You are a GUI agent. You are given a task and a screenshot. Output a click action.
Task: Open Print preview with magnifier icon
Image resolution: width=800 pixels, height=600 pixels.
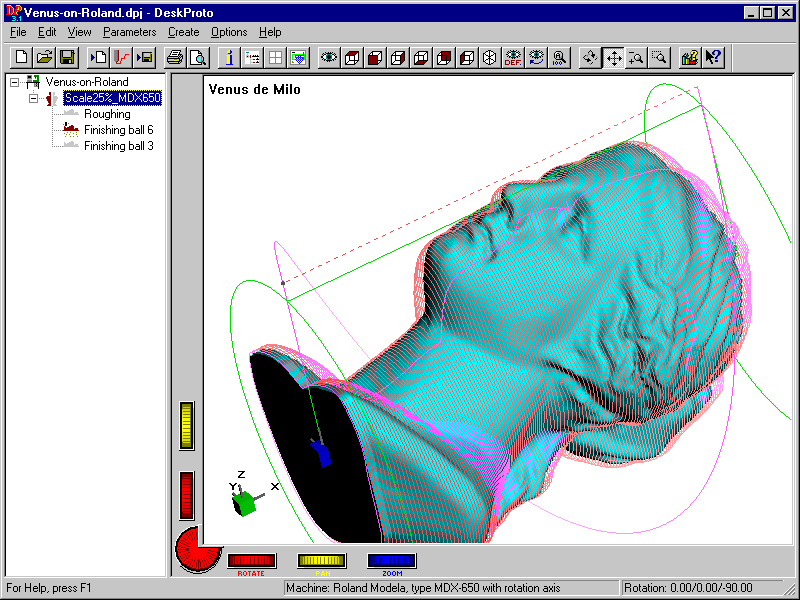point(198,57)
